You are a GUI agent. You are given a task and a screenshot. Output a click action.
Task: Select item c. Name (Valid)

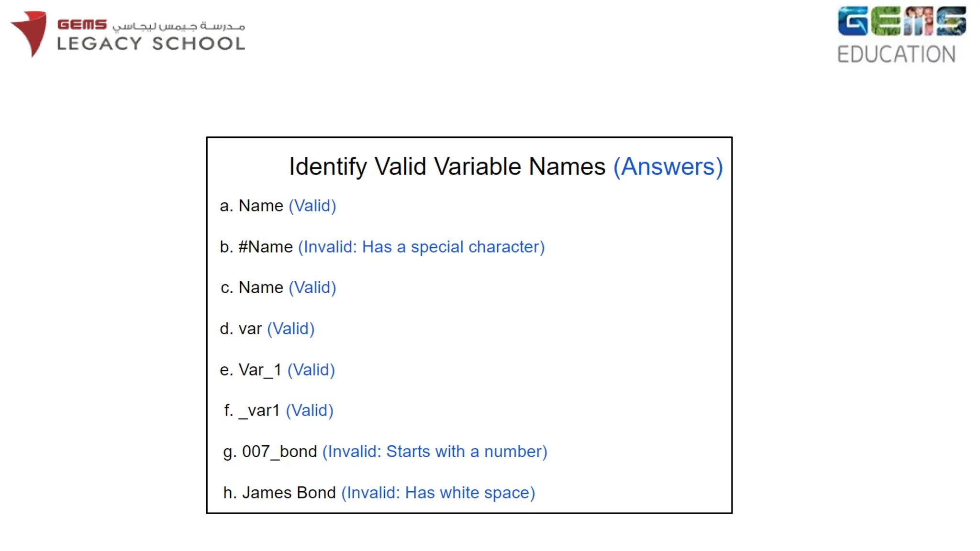(x=278, y=287)
